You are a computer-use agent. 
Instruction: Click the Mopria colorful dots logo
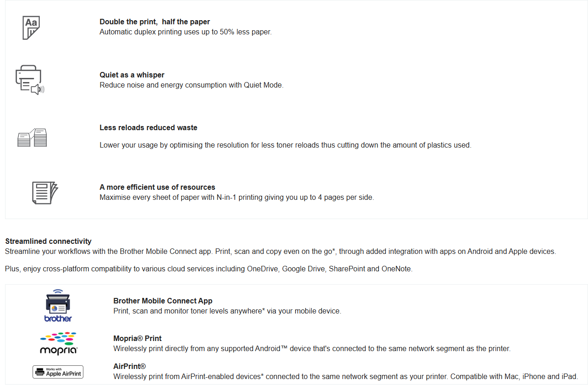click(58, 344)
